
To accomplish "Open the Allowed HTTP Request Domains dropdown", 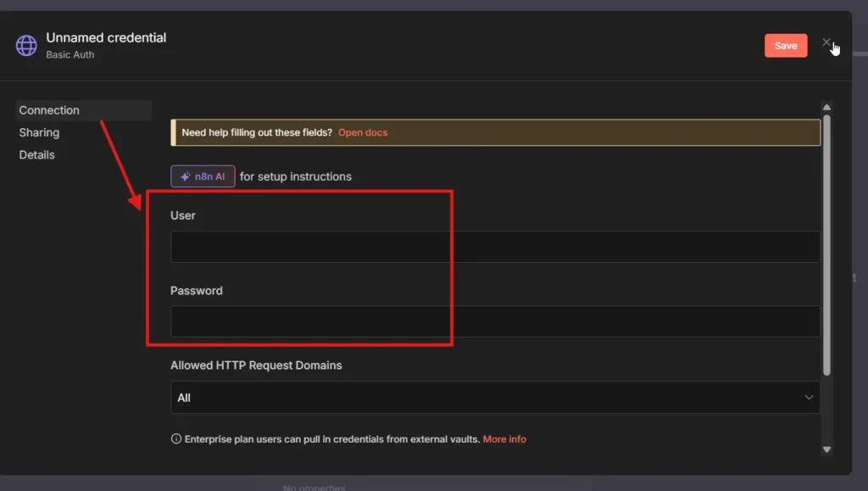I will click(x=495, y=397).
